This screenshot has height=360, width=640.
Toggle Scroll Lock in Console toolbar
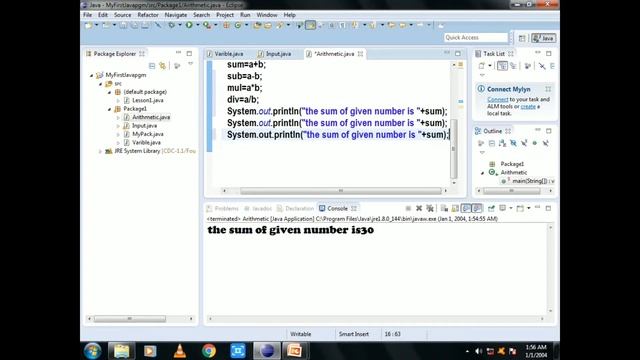pyautogui.click(x=455, y=208)
